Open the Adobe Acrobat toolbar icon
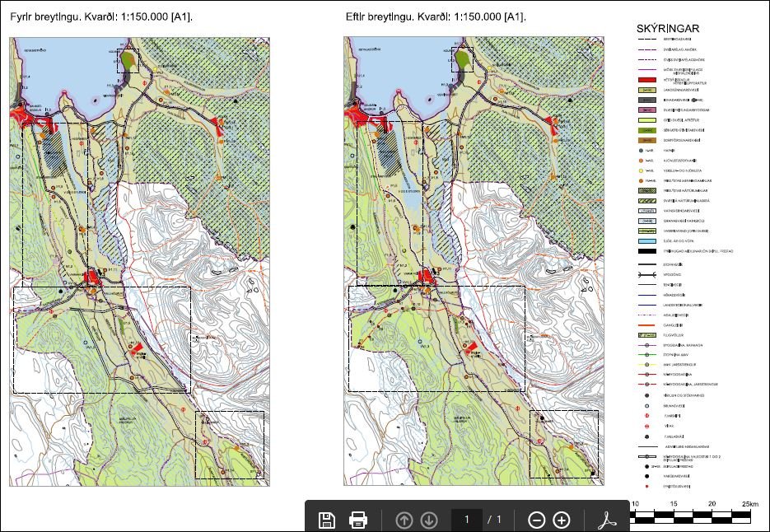 click(x=607, y=520)
